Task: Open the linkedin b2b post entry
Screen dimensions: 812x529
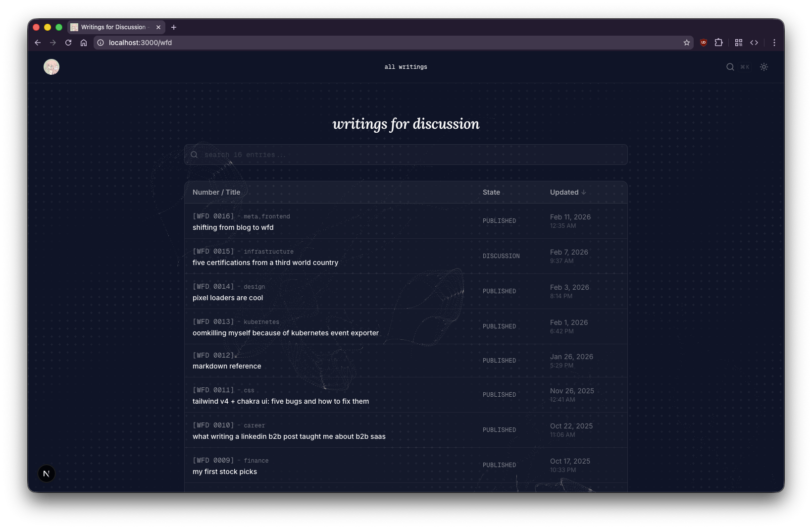Action: coord(289,436)
